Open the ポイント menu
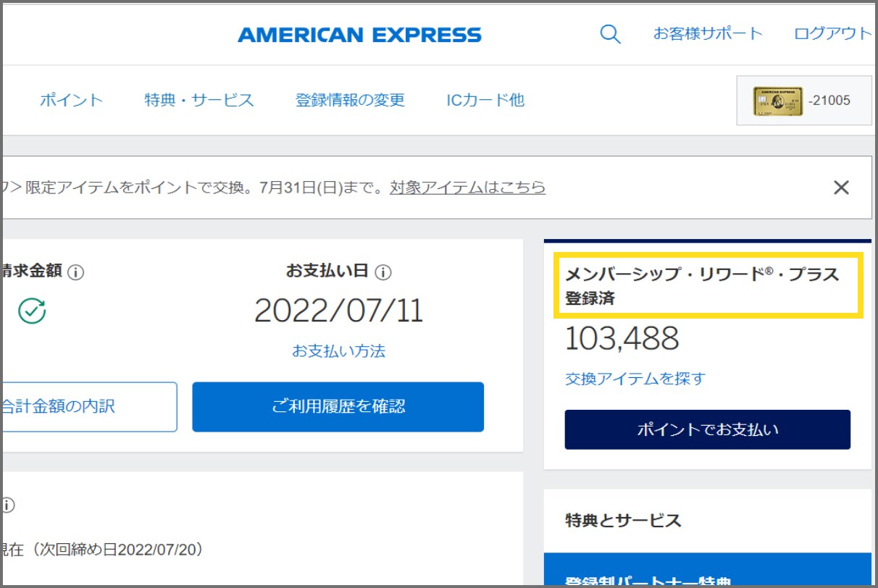Image resolution: width=878 pixels, height=588 pixels. (x=71, y=100)
